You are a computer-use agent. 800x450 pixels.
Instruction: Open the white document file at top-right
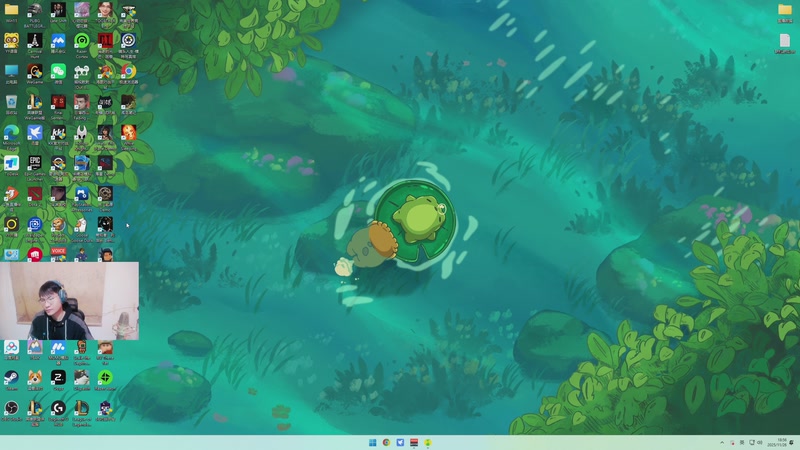pyautogui.click(x=785, y=42)
